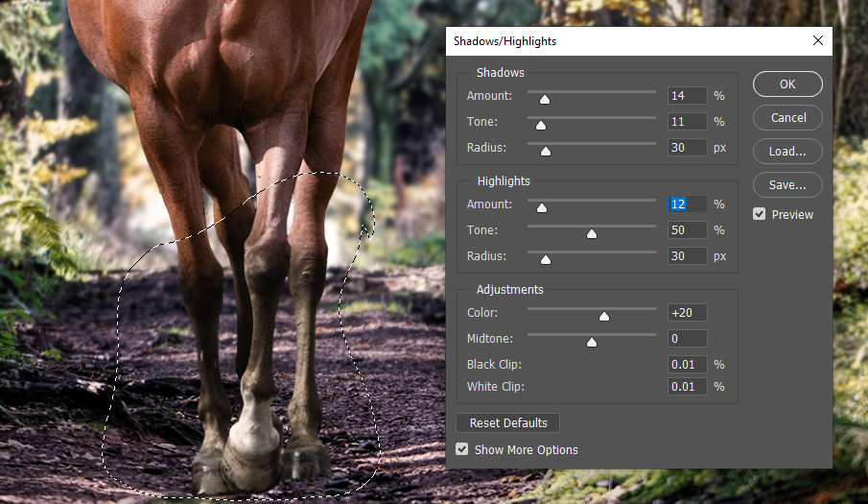This screenshot has height=504, width=868.
Task: Click the Highlights Tone slider handle
Action: [x=592, y=233]
